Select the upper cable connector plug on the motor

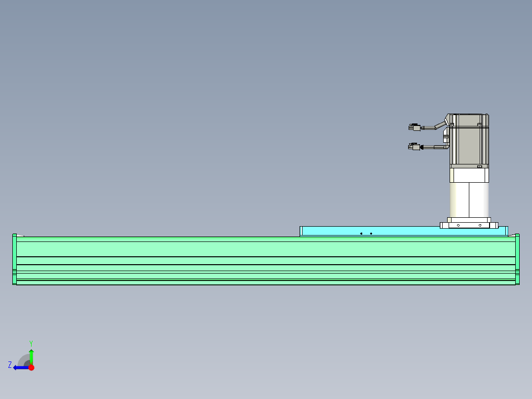pos(415,127)
